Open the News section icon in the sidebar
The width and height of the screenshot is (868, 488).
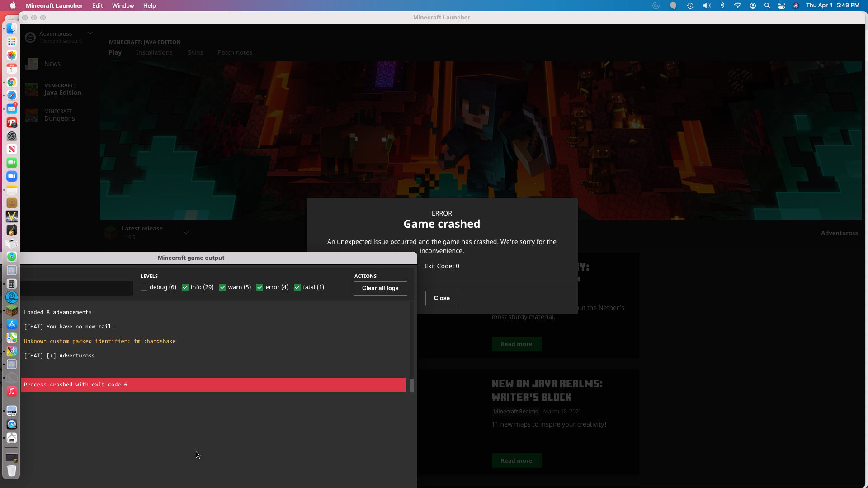(x=32, y=64)
